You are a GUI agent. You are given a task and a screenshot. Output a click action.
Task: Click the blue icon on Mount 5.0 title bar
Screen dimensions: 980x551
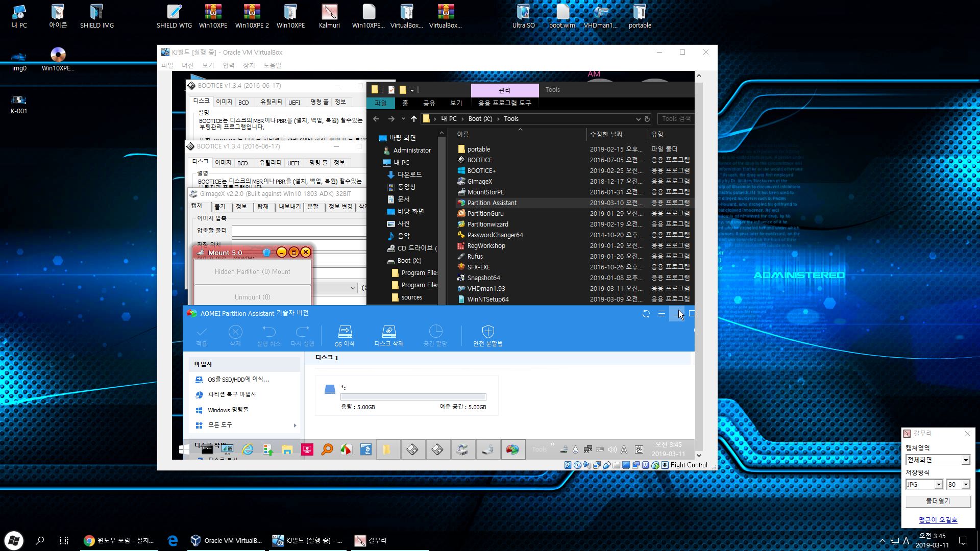(266, 253)
